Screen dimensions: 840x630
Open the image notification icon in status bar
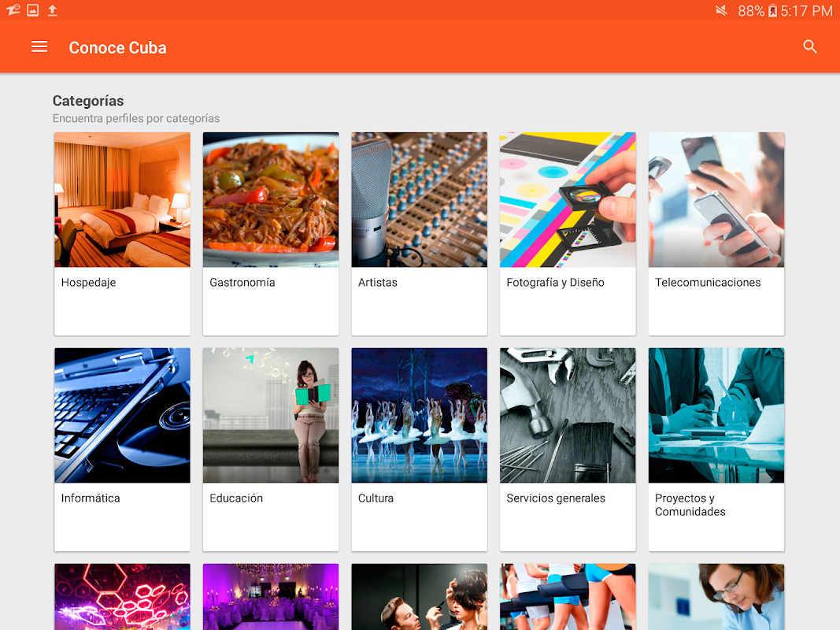pyautogui.click(x=33, y=10)
